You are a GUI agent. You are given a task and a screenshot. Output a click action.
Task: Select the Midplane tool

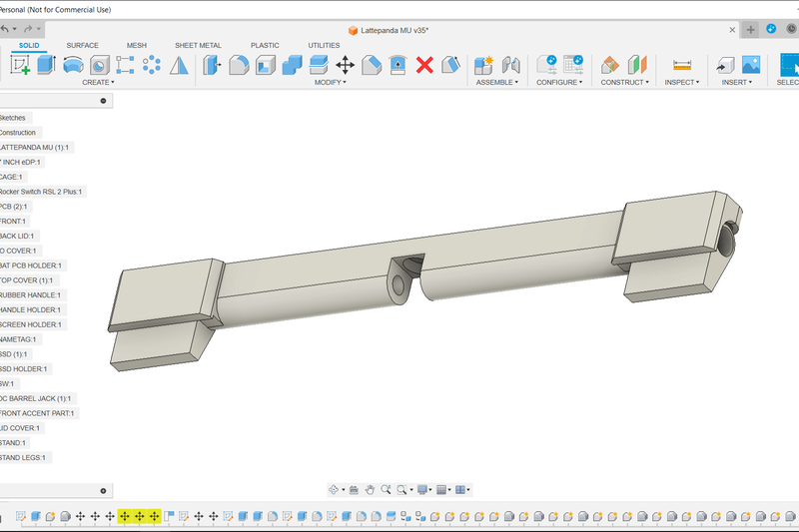click(x=637, y=65)
